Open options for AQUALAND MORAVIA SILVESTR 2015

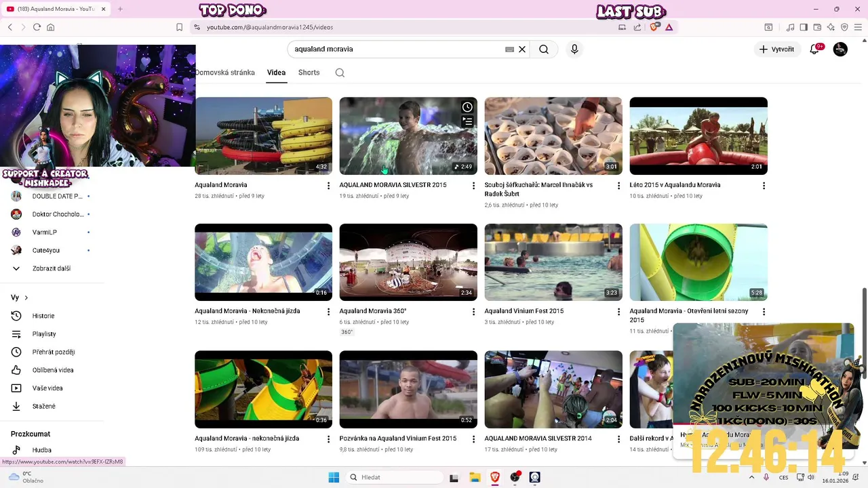pos(473,186)
